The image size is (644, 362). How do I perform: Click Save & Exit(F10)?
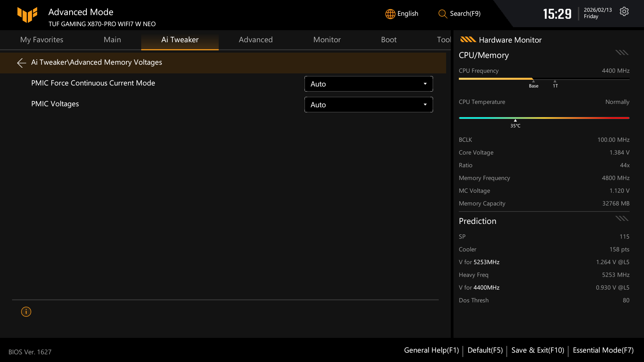pos(537,350)
